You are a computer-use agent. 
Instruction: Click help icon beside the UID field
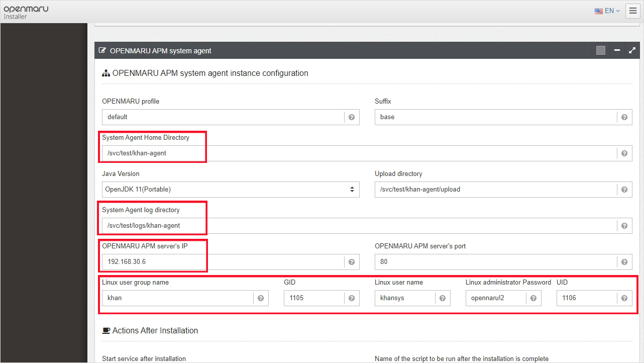(624, 298)
